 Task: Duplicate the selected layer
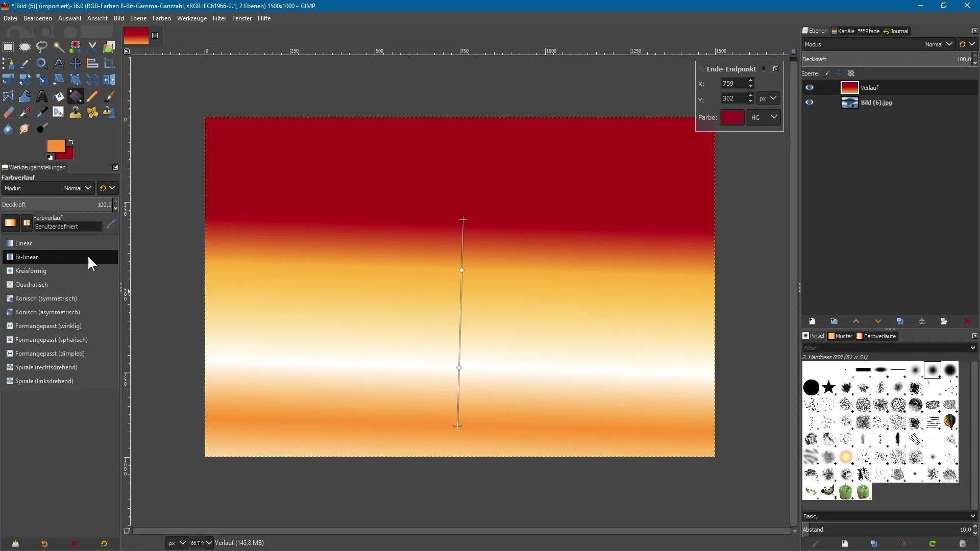point(900,321)
